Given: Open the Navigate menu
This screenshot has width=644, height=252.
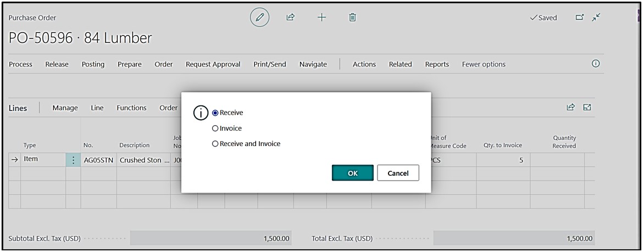Looking at the screenshot, I should pos(313,64).
